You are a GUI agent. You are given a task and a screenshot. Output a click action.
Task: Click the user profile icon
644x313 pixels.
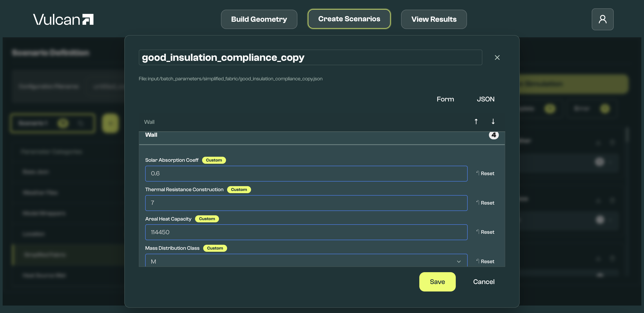tap(602, 19)
